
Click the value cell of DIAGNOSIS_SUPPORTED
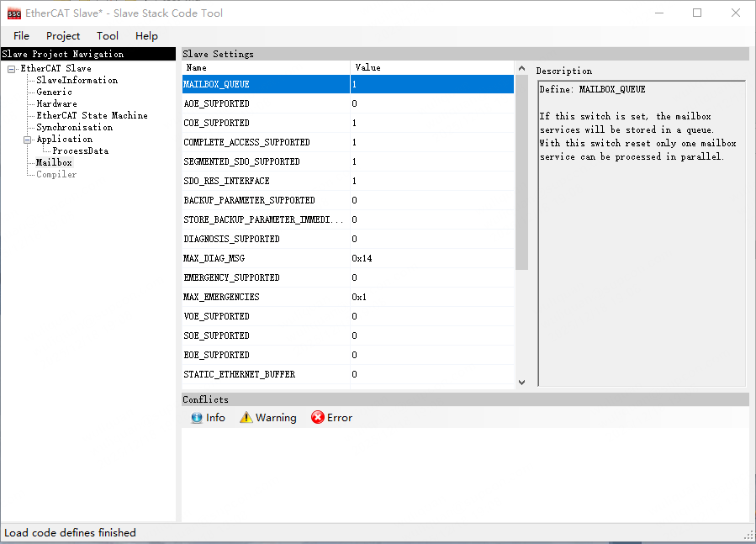(432, 239)
